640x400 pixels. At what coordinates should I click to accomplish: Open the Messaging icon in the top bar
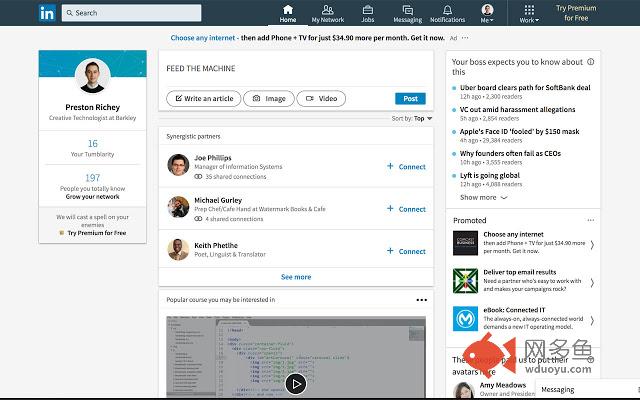coord(407,9)
